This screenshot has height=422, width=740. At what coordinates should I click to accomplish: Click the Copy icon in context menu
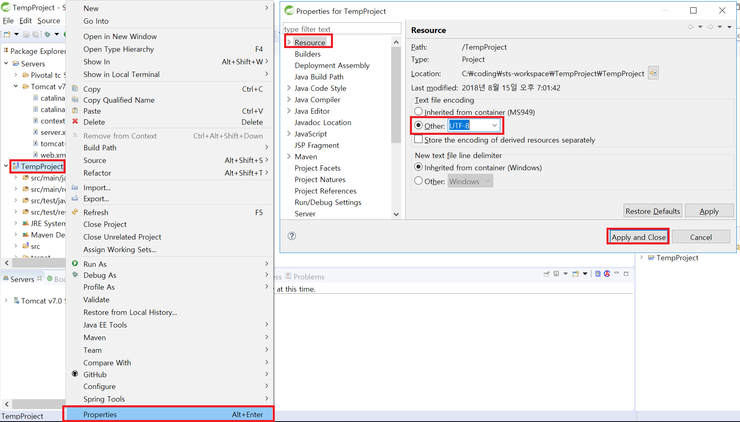(75, 89)
